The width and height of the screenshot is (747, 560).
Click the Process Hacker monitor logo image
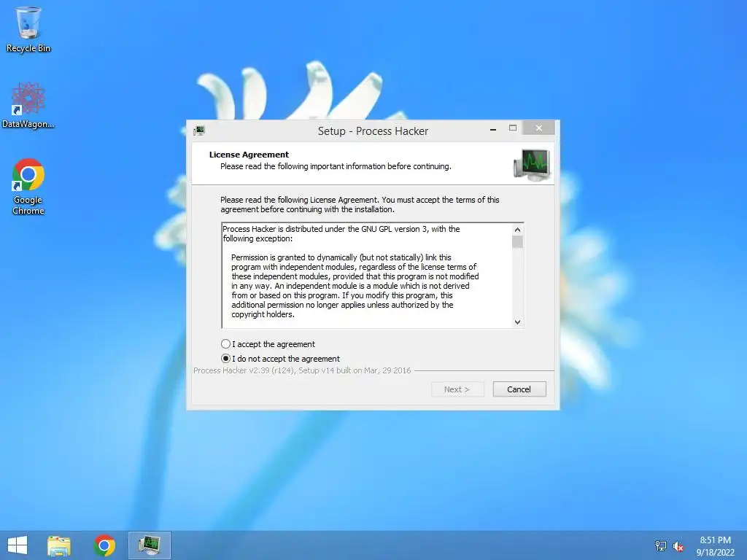point(532,164)
